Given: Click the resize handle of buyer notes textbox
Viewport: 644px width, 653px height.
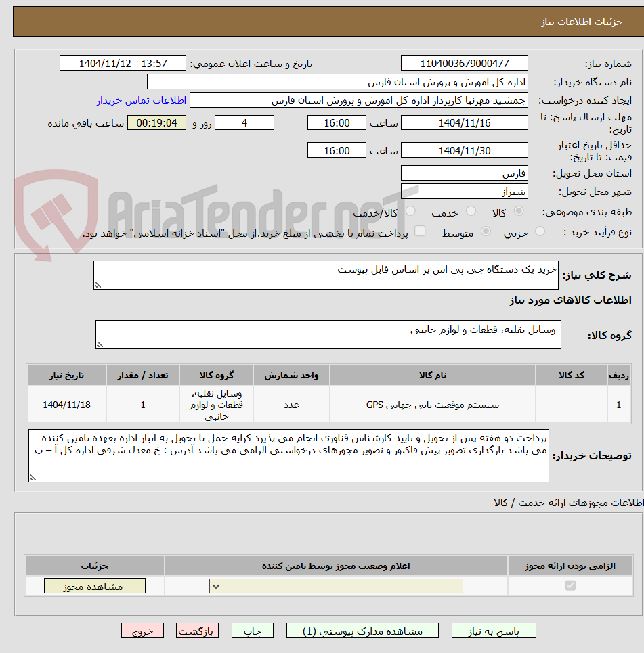Looking at the screenshot, I should (x=33, y=478).
